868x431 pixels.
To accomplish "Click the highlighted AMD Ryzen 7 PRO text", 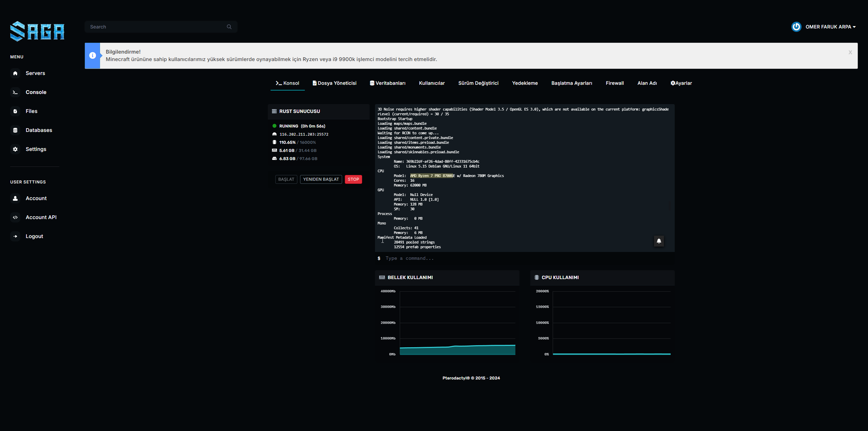I will click(432, 176).
